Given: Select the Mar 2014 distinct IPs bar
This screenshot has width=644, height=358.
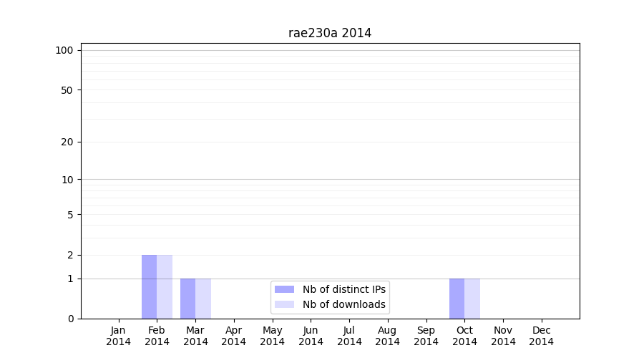Looking at the screenshot, I should 187,299.
